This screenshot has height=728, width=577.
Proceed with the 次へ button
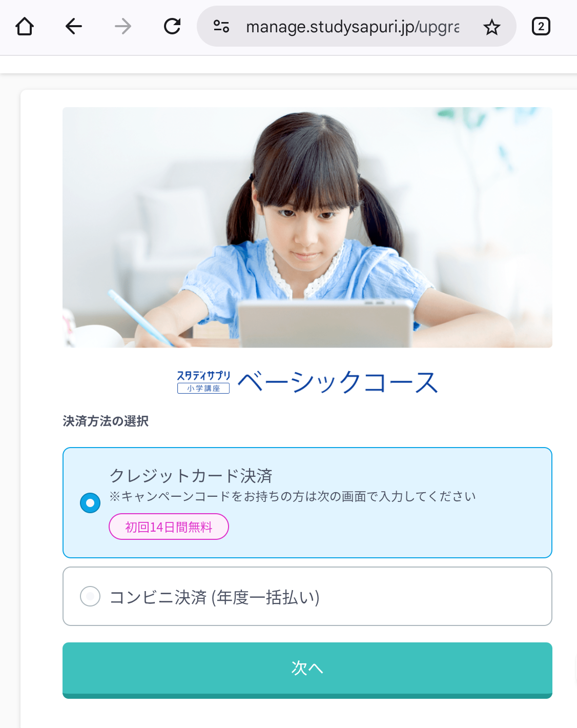[x=307, y=670]
